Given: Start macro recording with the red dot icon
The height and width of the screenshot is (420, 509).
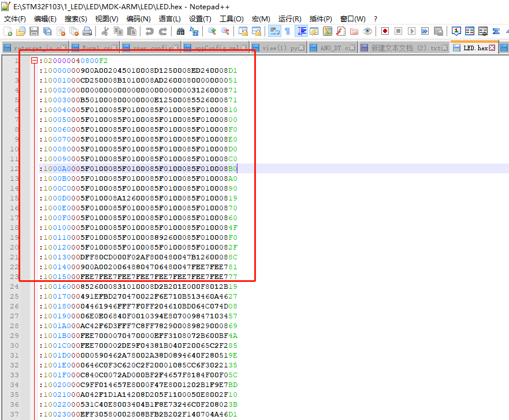Looking at the screenshot, I should coord(385,31).
